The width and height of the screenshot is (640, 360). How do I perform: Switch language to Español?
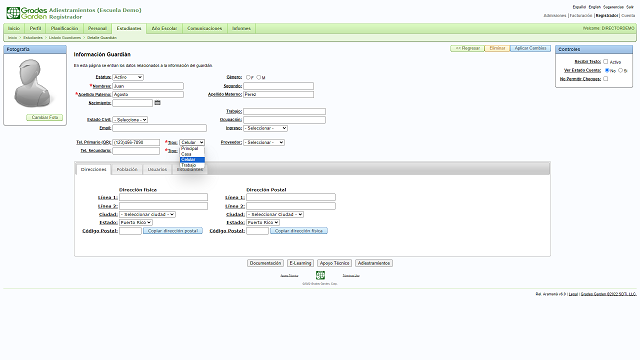(x=579, y=7)
